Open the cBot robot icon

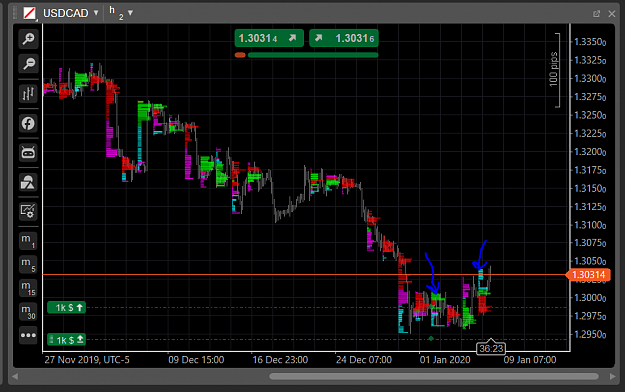tap(28, 153)
